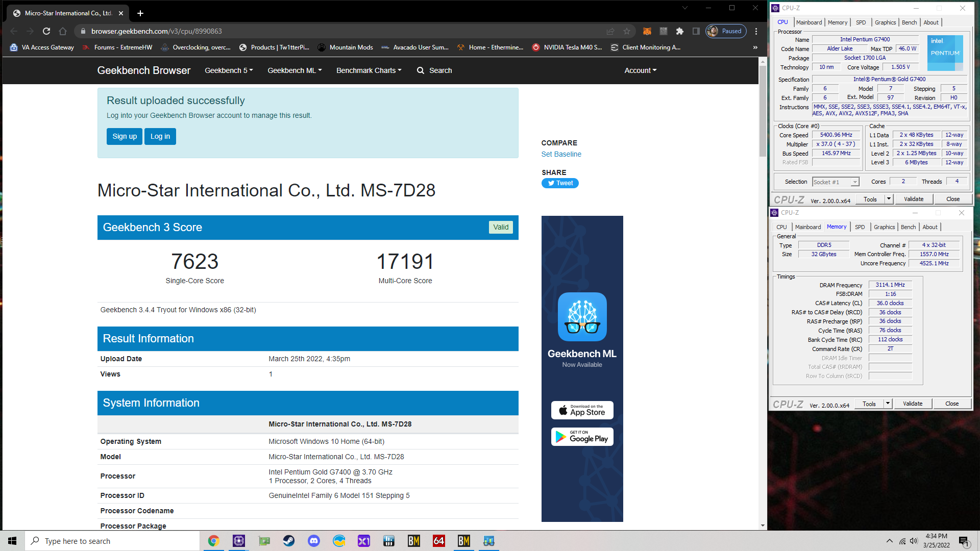The height and width of the screenshot is (551, 980).
Task: Go to the Geekbench Browser home link
Action: tap(144, 70)
